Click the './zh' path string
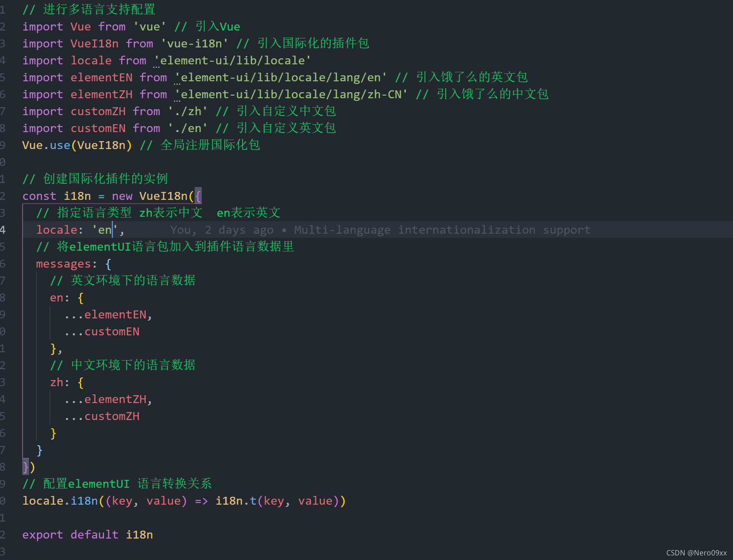The height and width of the screenshot is (560, 733). pyautogui.click(x=187, y=111)
